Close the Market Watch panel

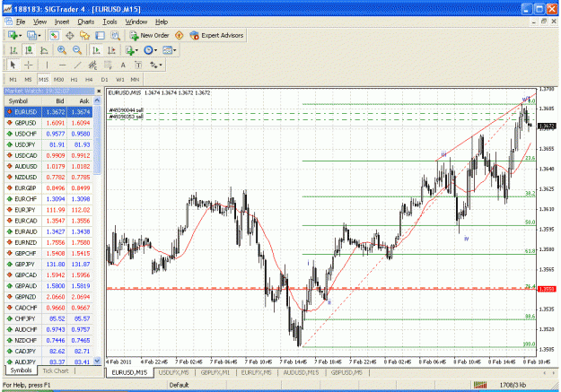click(99, 91)
